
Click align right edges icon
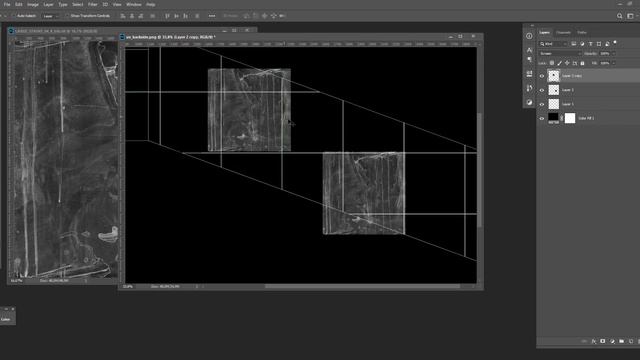point(141,16)
